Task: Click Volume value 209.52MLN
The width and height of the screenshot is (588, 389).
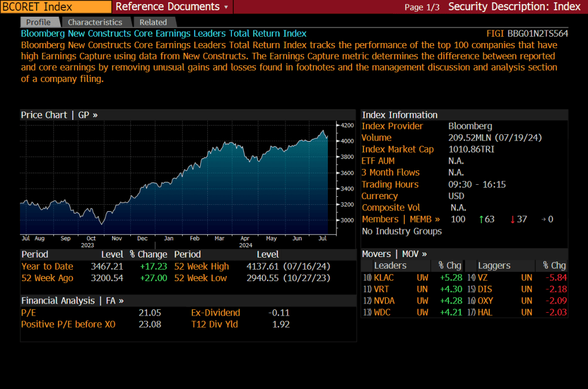Action: tap(495, 138)
